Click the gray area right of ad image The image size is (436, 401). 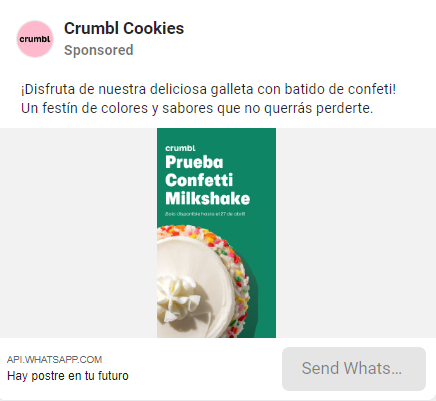[x=356, y=233]
